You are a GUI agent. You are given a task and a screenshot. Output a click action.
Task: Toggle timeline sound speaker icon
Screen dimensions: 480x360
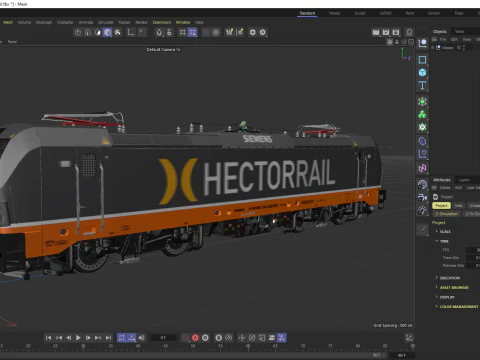pyautogui.click(x=142, y=338)
